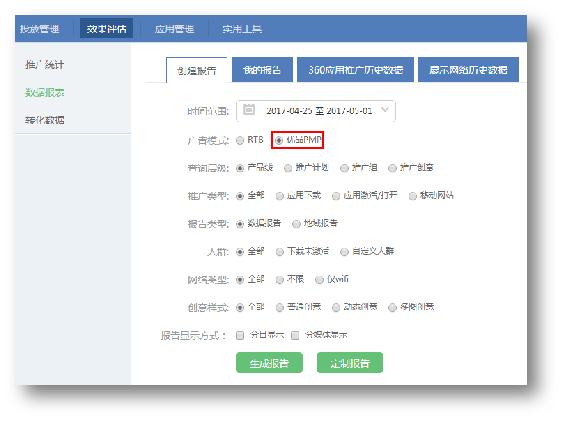Select 数据报告 report type radio
Viewport: 564px width, 422px height.
pos(240,224)
